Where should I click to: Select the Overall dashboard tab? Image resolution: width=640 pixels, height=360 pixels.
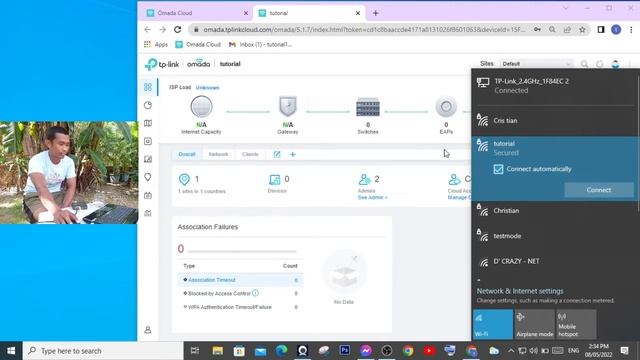[x=187, y=154]
